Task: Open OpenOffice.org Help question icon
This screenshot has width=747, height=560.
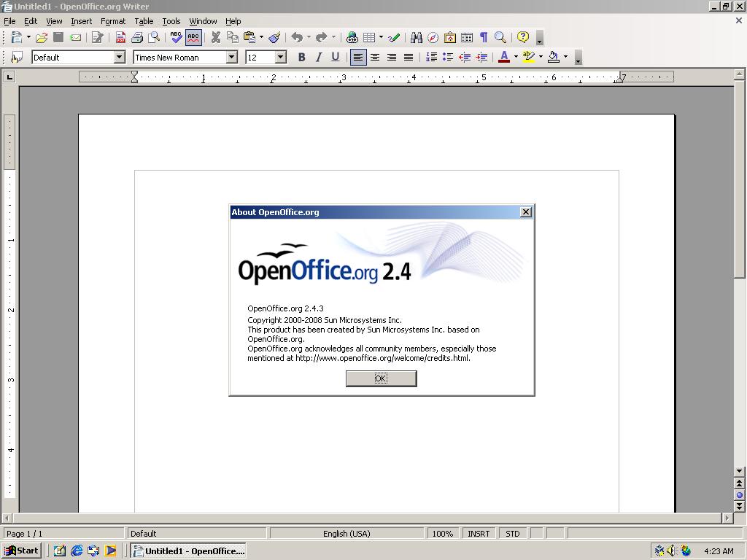Action: coord(523,37)
